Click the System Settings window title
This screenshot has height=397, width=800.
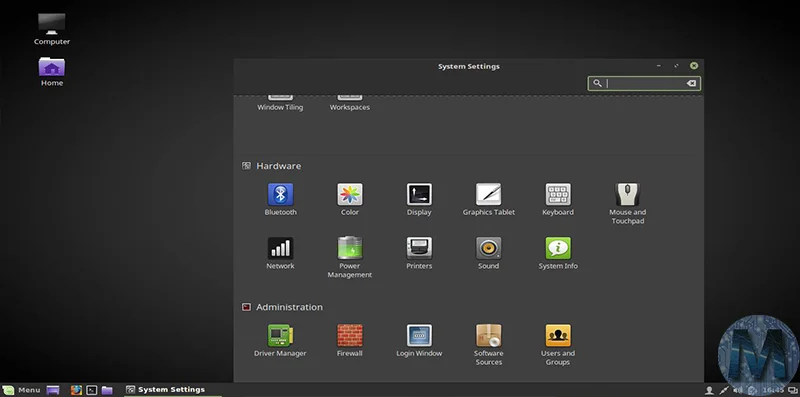point(468,66)
